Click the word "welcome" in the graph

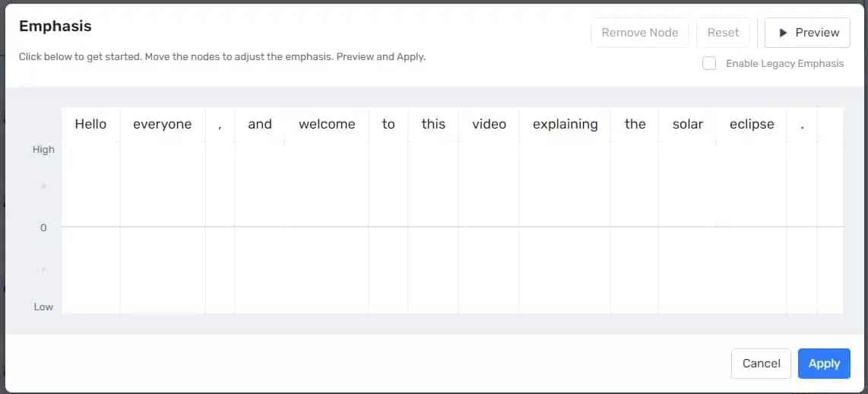pyautogui.click(x=327, y=124)
